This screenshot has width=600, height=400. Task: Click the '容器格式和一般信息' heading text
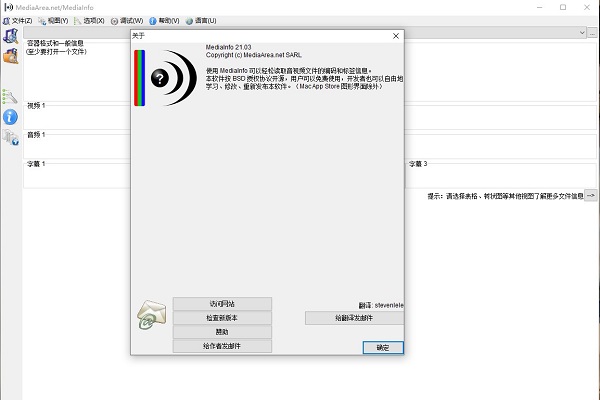pyautogui.click(x=55, y=43)
